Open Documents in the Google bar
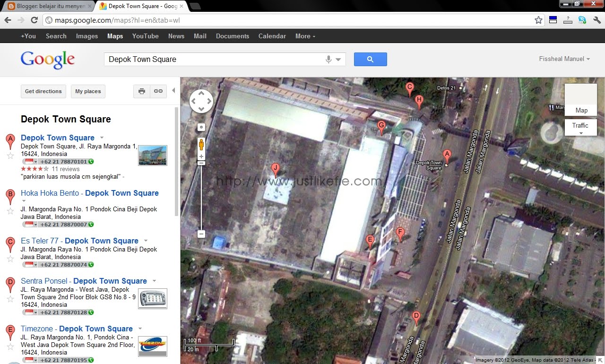Screen dimensions: 605x364 (233, 36)
